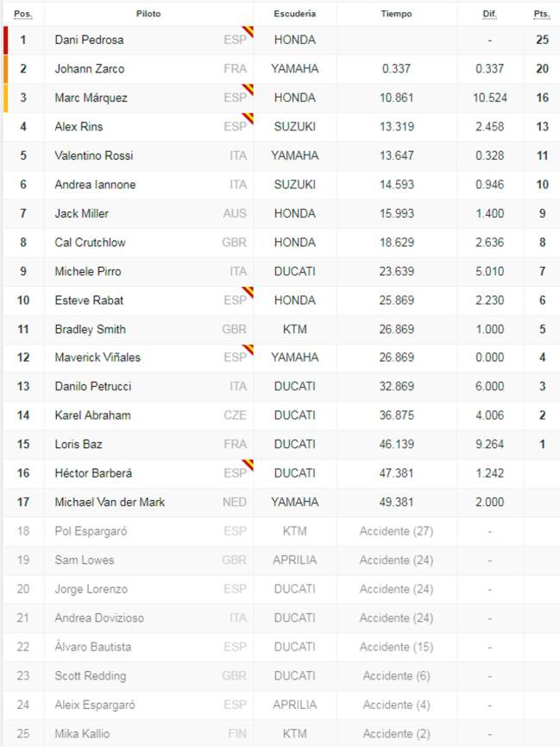Click the Piloto column header
This screenshot has width=560, height=747.
(x=148, y=15)
